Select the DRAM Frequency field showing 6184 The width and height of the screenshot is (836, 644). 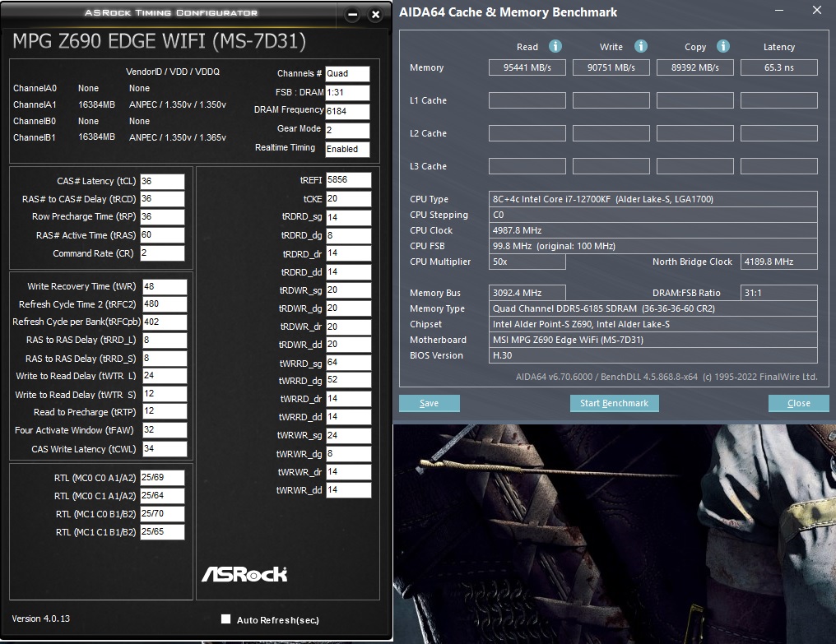click(347, 111)
